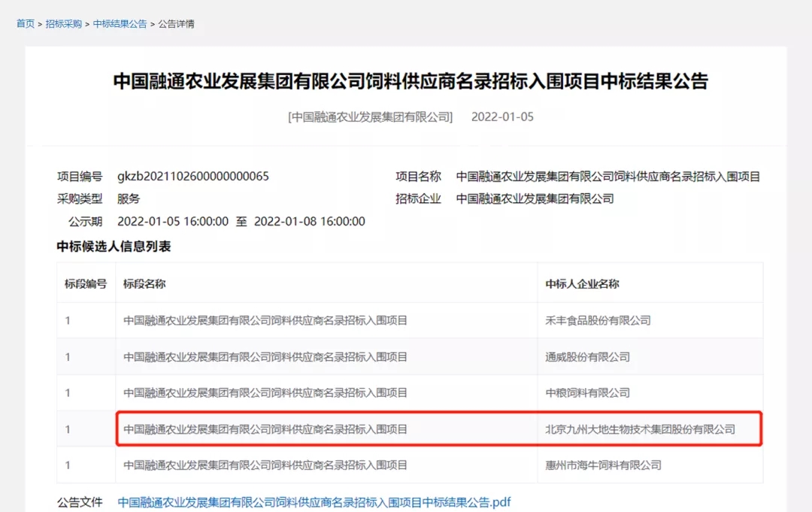This screenshot has width=812, height=512.
Task: Select the project number gkzb2021102600000000065
Action: (193, 177)
